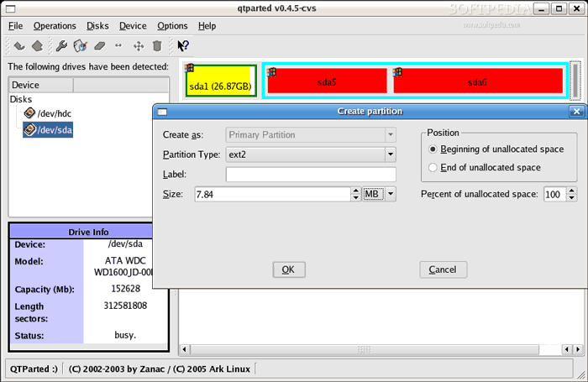Select the red sda5 partition block
Image resolution: width=588 pixels, height=382 pixels.
[x=327, y=81]
